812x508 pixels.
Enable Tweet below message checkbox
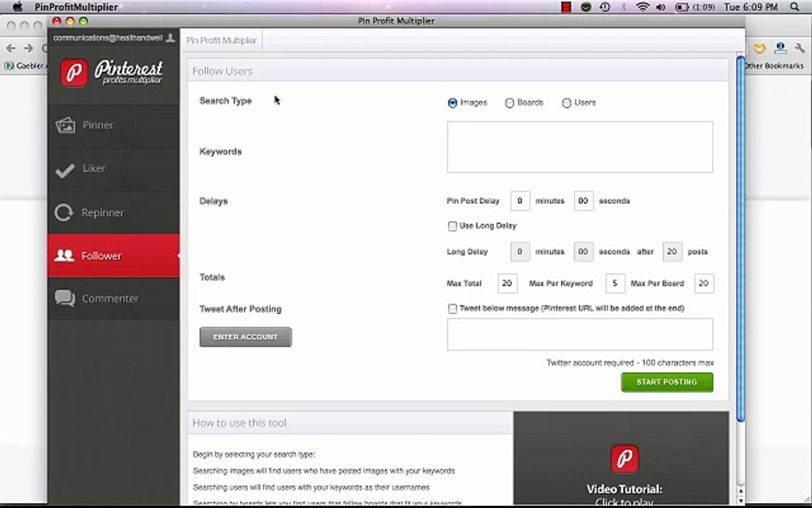[453, 309]
